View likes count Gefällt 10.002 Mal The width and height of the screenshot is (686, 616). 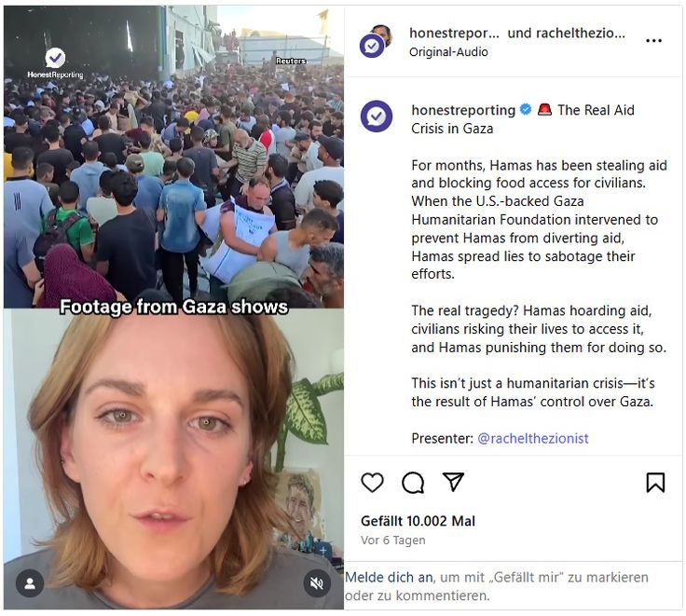(418, 521)
